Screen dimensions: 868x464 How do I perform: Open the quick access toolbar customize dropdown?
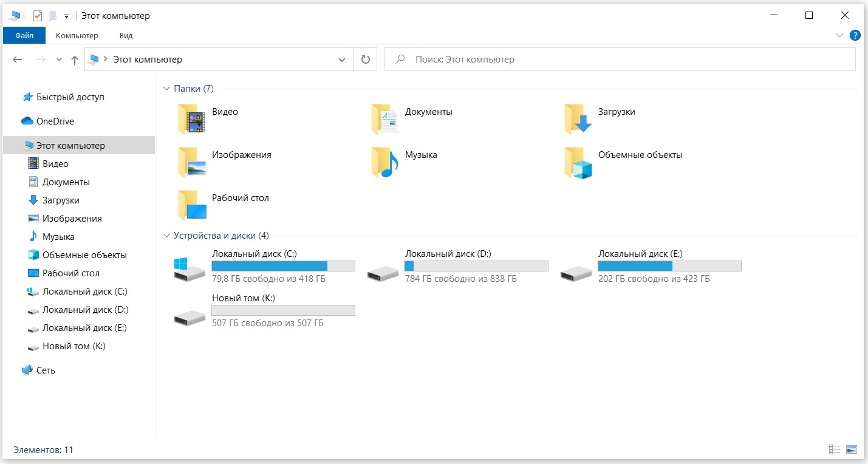(66, 16)
